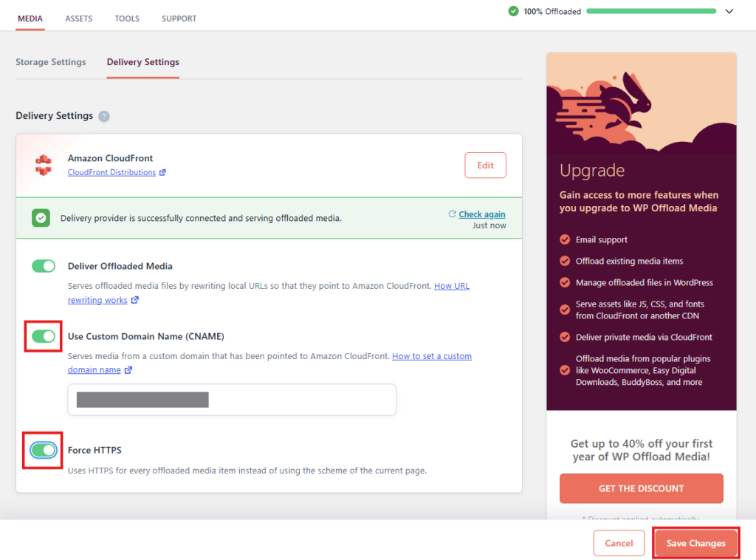Click 'Amazon CloudFront' provider title
This screenshot has width=756, height=560.
click(110, 158)
